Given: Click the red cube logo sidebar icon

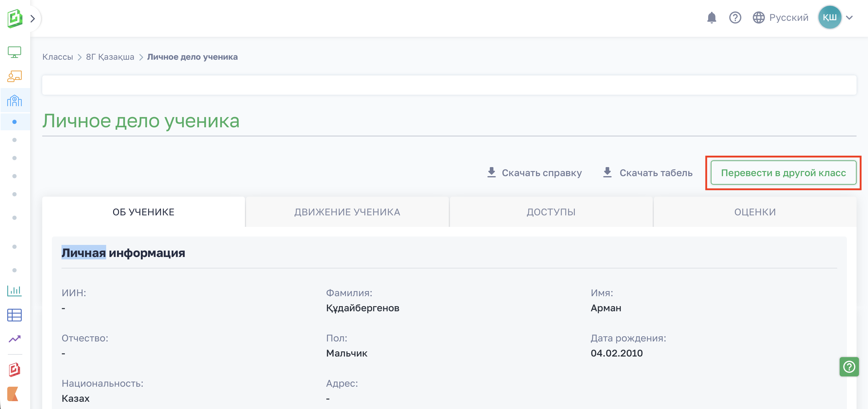Looking at the screenshot, I should click(x=14, y=369).
